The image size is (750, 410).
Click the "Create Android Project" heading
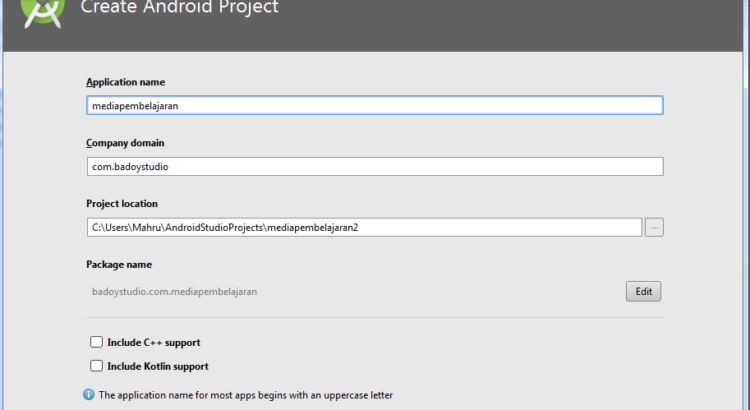[x=179, y=9]
